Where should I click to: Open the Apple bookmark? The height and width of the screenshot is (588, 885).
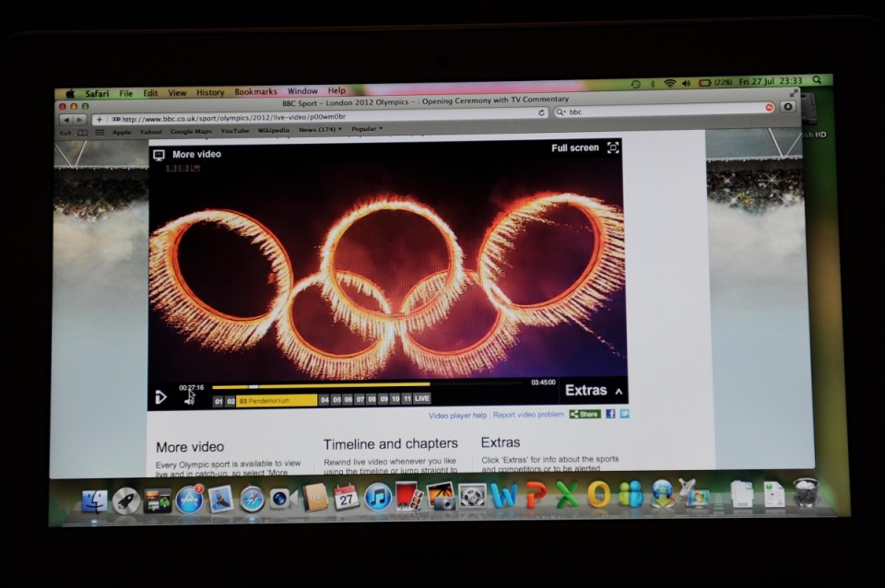(x=122, y=132)
